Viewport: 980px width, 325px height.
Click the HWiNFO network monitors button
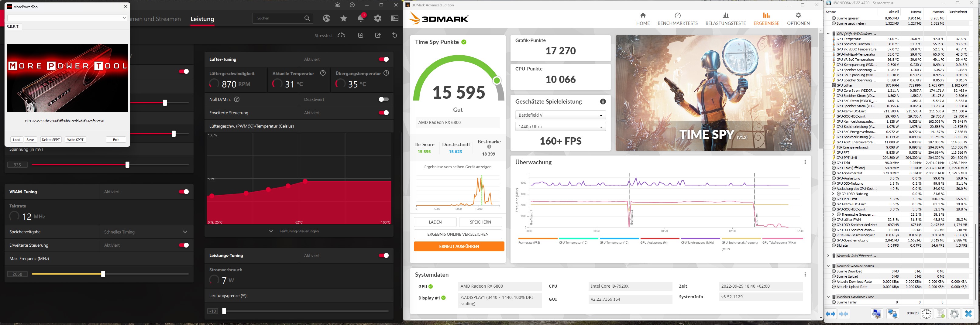892,314
